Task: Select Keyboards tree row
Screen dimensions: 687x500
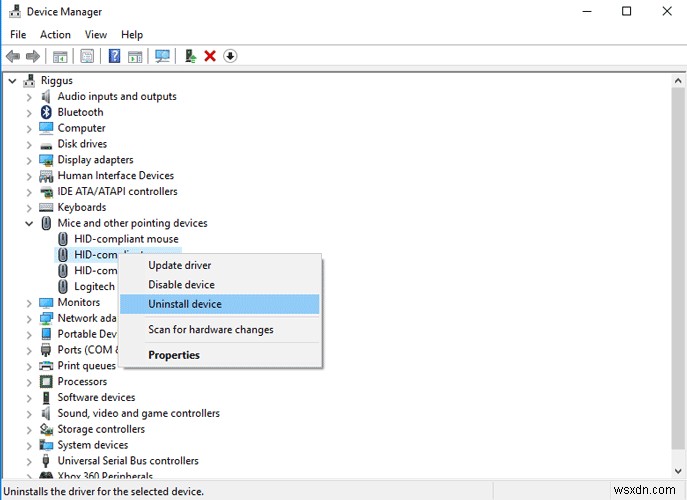Action: coord(82,207)
